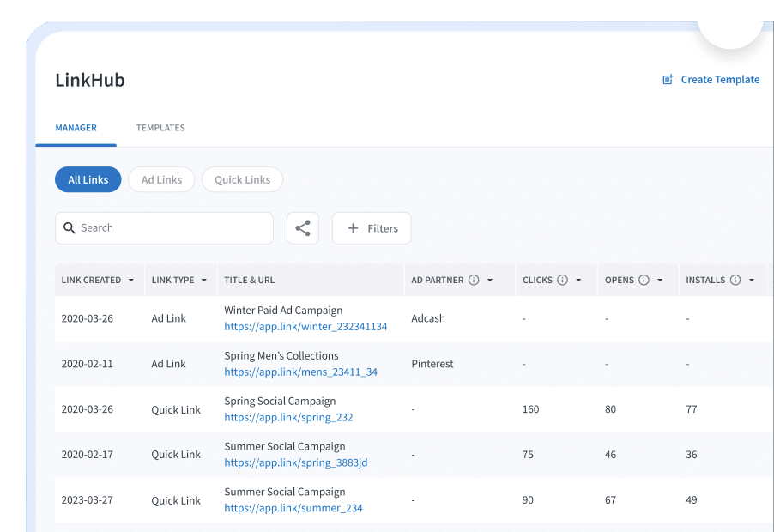Open the summer_234 app link

pyautogui.click(x=293, y=508)
